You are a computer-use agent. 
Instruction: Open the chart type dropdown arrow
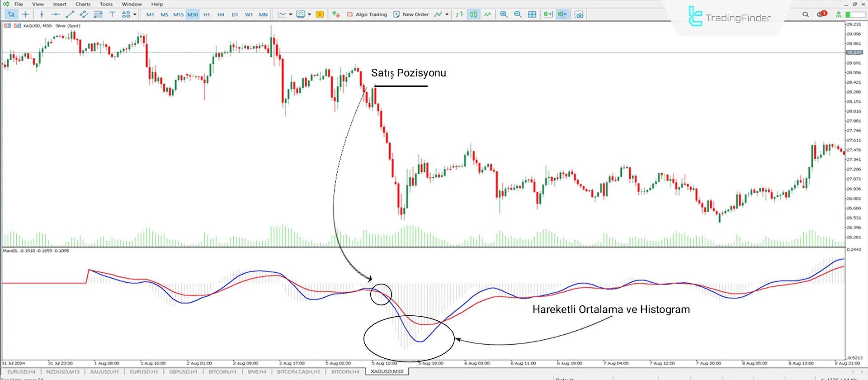tap(291, 14)
